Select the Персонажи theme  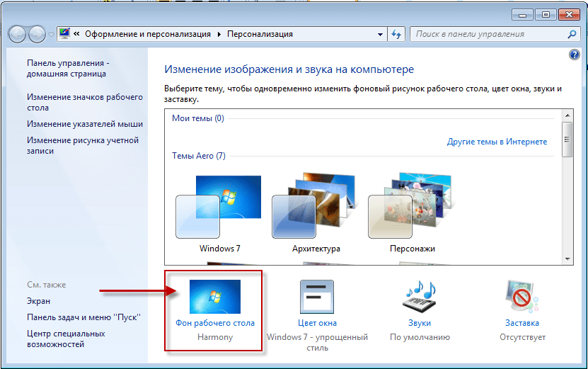coord(412,214)
